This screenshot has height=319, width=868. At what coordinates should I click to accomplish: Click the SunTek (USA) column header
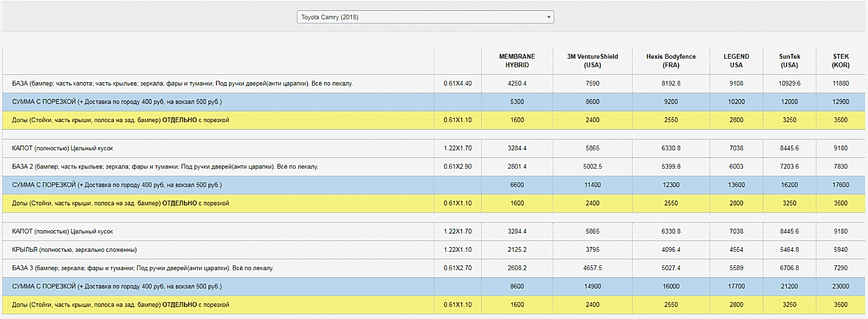click(789, 61)
